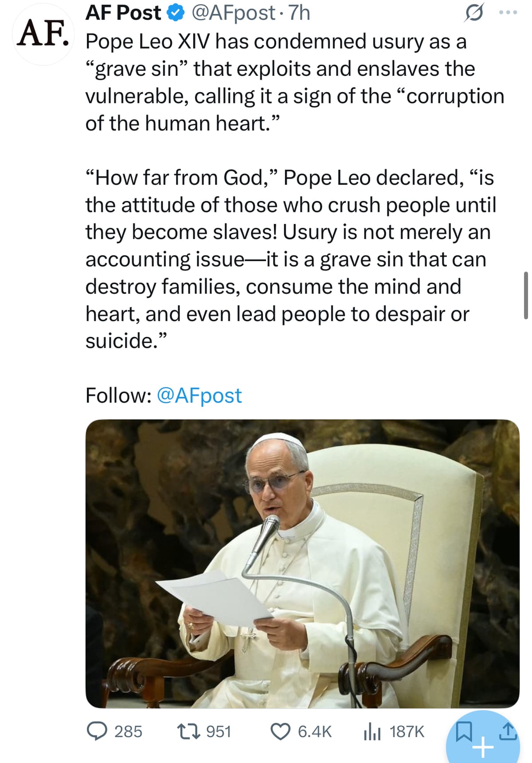Image resolution: width=532 pixels, height=763 pixels.
Task: Open @AFpost link after Follow:
Action: (x=199, y=395)
